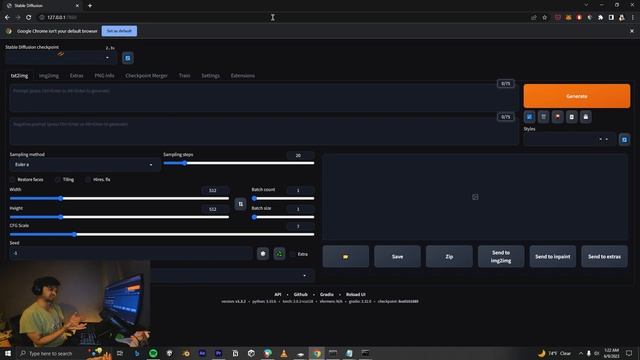Open the Sampling method dropdown showing Euler a
Image resolution: width=640 pixels, height=360 pixels.
point(84,164)
